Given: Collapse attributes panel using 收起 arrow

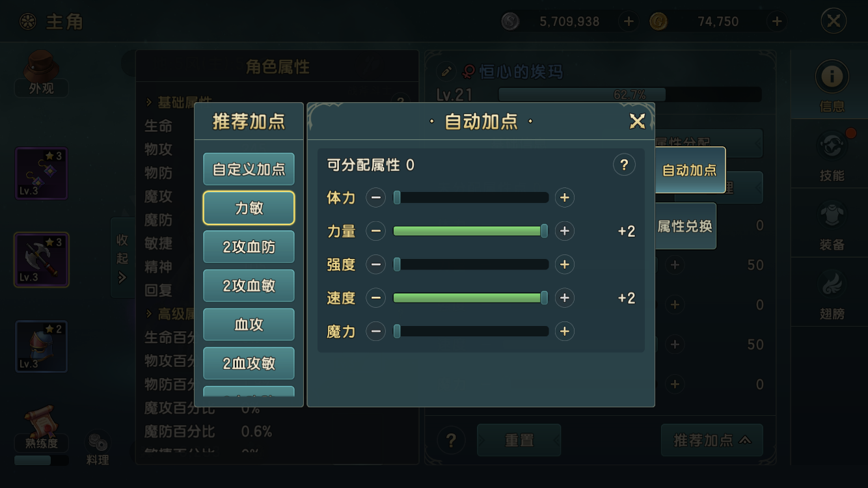Looking at the screenshot, I should point(122,258).
